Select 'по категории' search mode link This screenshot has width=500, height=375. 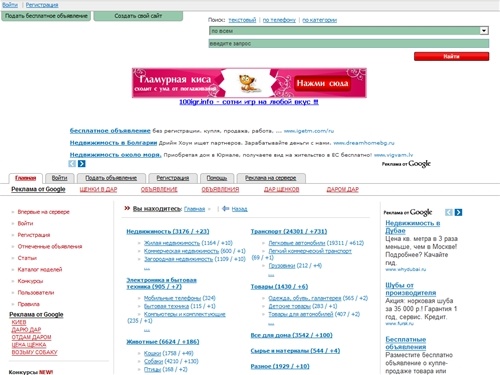tap(319, 20)
